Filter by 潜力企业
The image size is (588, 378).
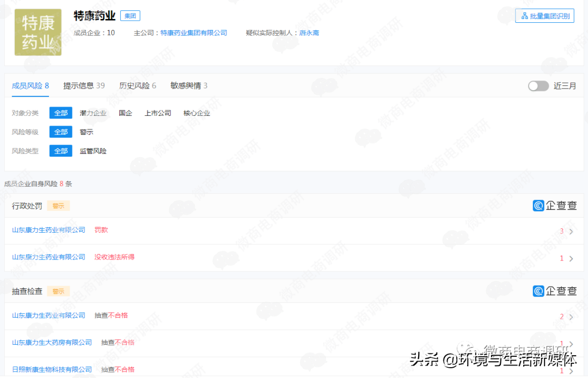pyautogui.click(x=93, y=113)
